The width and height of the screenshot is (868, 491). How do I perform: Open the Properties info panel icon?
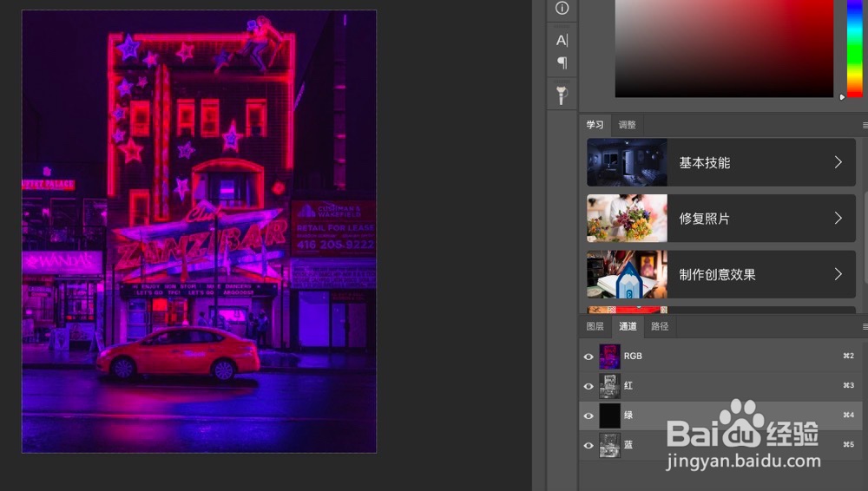[562, 8]
